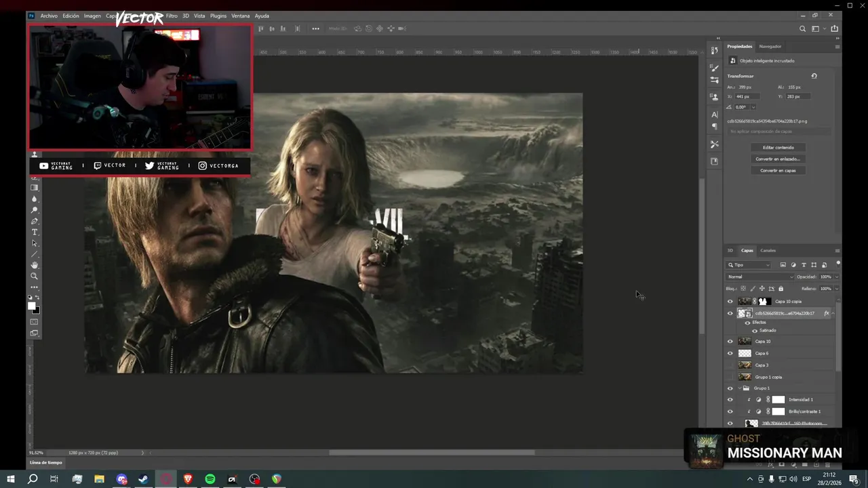Open the Properties panel menu
868x488 pixels.
coord(837,47)
